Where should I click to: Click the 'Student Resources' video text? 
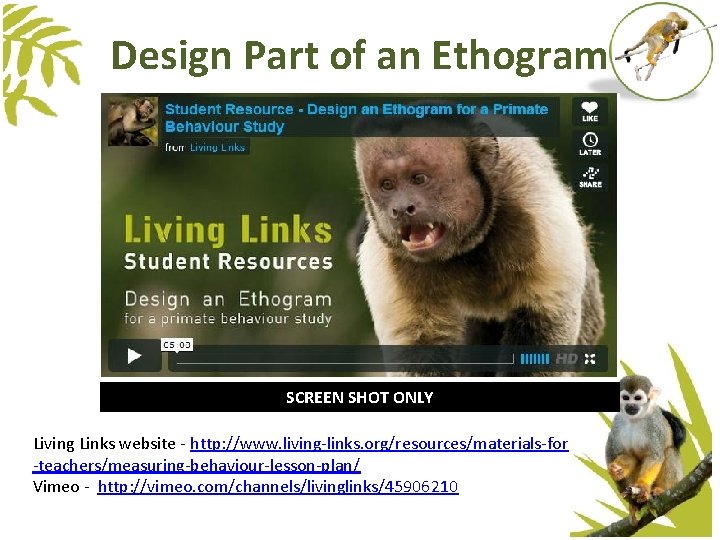tap(228, 261)
